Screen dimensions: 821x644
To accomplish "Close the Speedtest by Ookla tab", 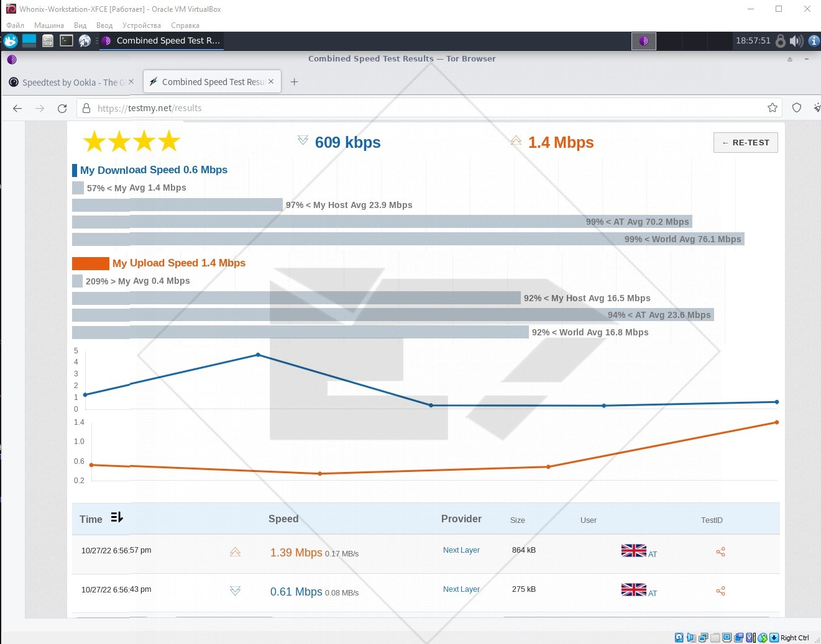I will [131, 82].
